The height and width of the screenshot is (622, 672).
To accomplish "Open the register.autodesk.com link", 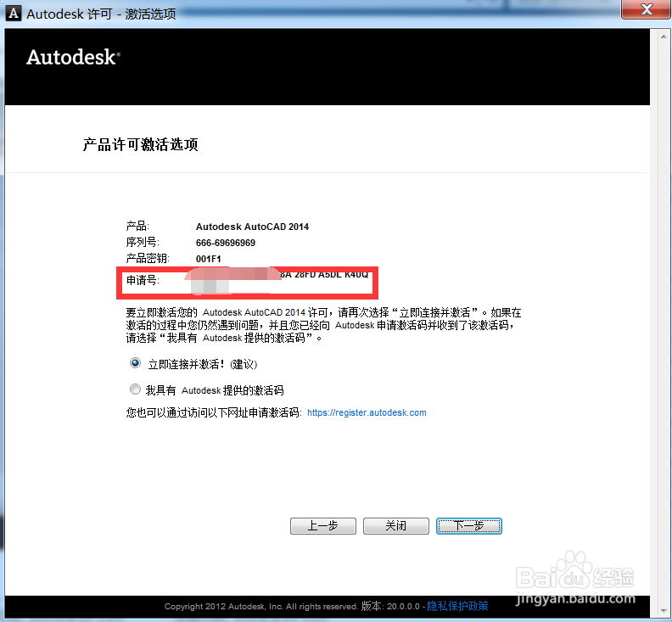I will tap(367, 412).
